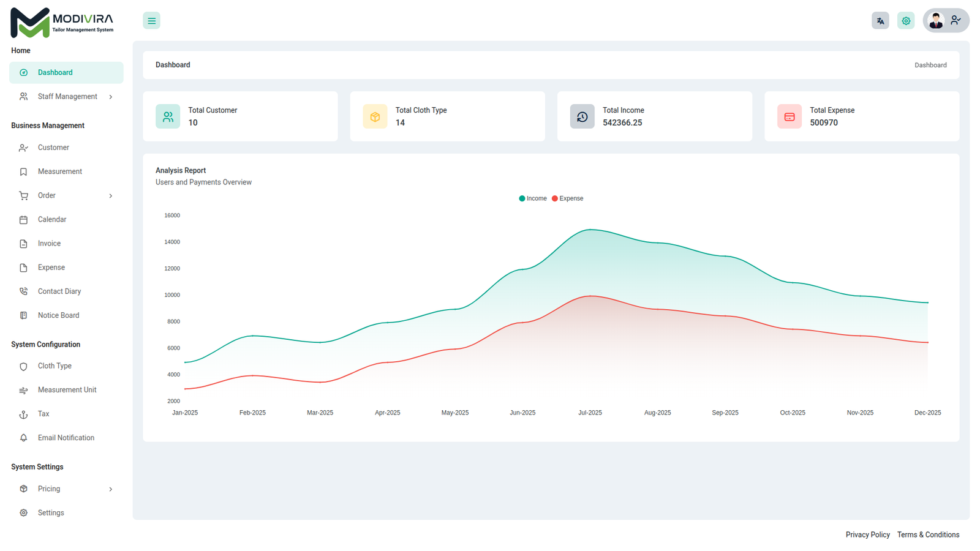This screenshot has width=980, height=551.
Task: Open the user profile avatar menu
Action: 946,21
